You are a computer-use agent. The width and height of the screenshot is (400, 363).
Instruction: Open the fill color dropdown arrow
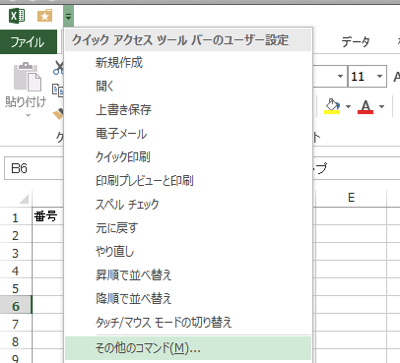348,107
